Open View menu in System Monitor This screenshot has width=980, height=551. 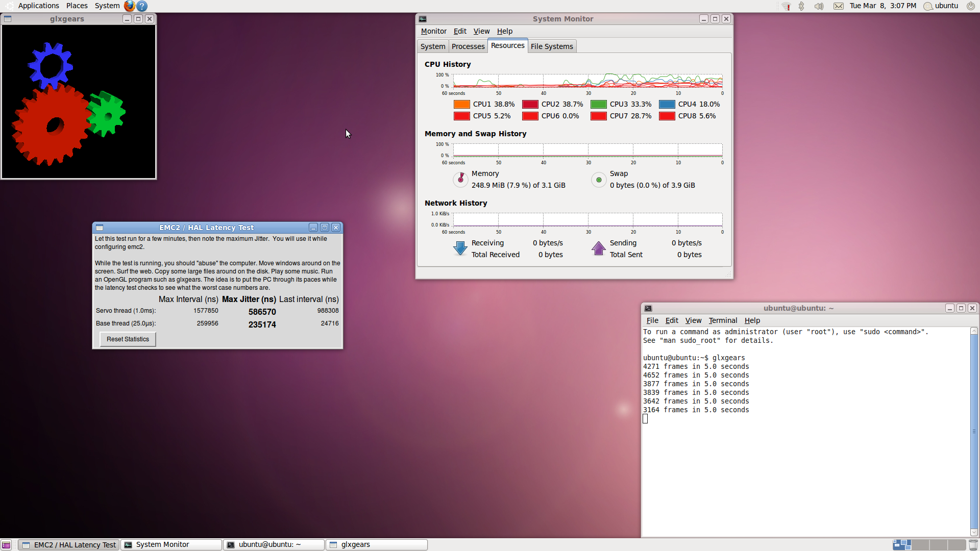pos(481,31)
